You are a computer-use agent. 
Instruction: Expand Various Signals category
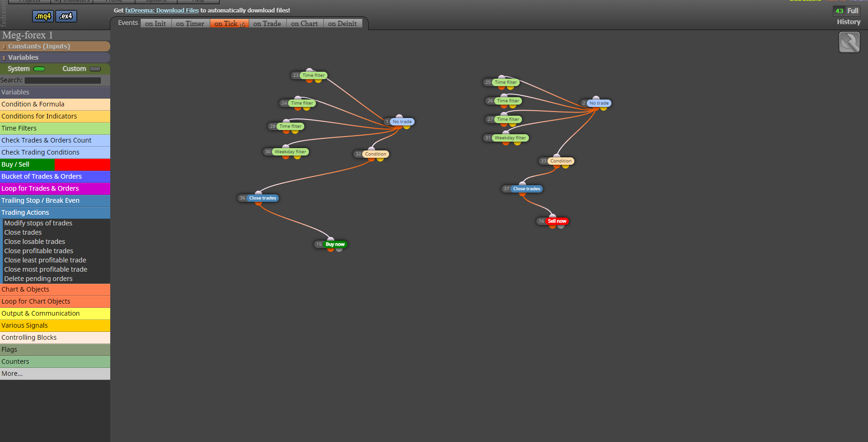click(55, 325)
